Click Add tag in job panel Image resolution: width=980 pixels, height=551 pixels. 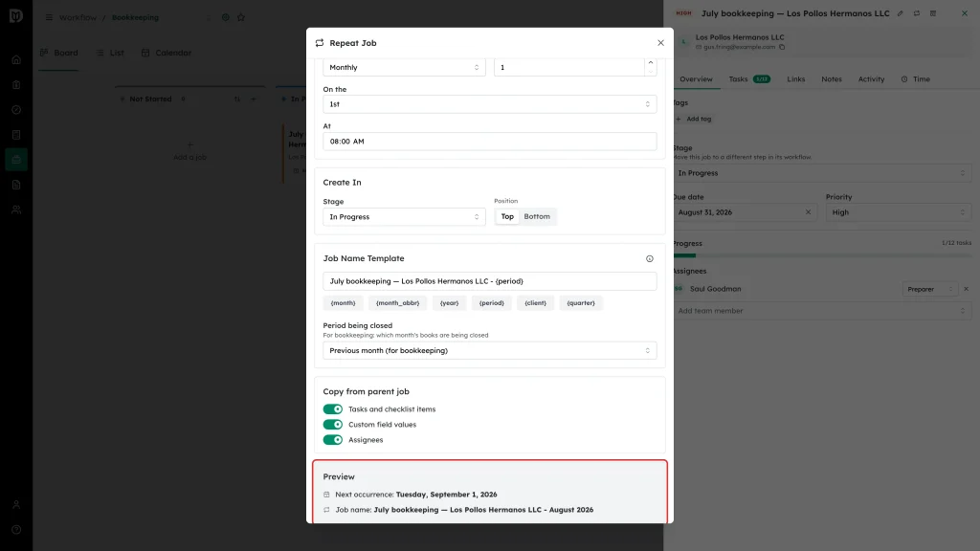[x=694, y=119]
